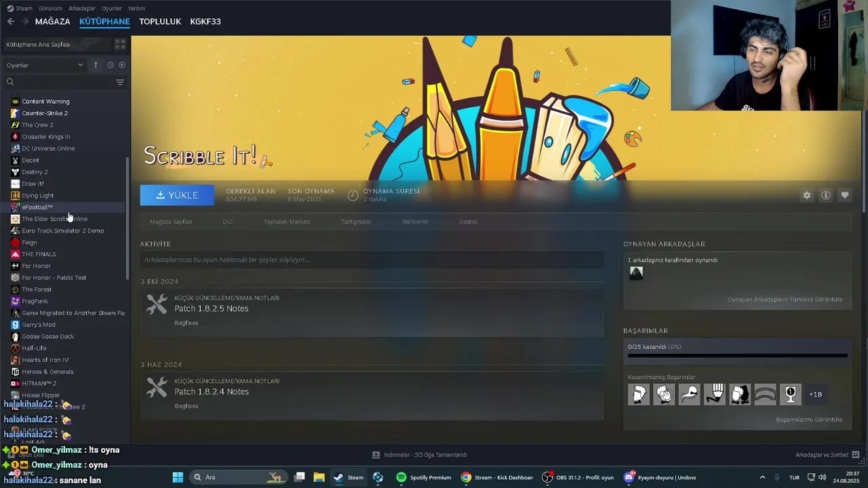Click the Garry's Mod game icon
The width and height of the screenshot is (868, 488).
tap(16, 325)
